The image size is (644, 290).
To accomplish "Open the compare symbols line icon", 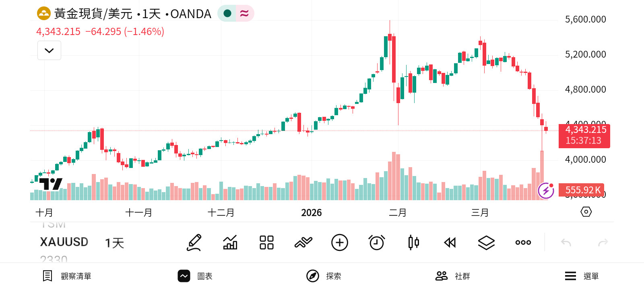I will point(303,242).
